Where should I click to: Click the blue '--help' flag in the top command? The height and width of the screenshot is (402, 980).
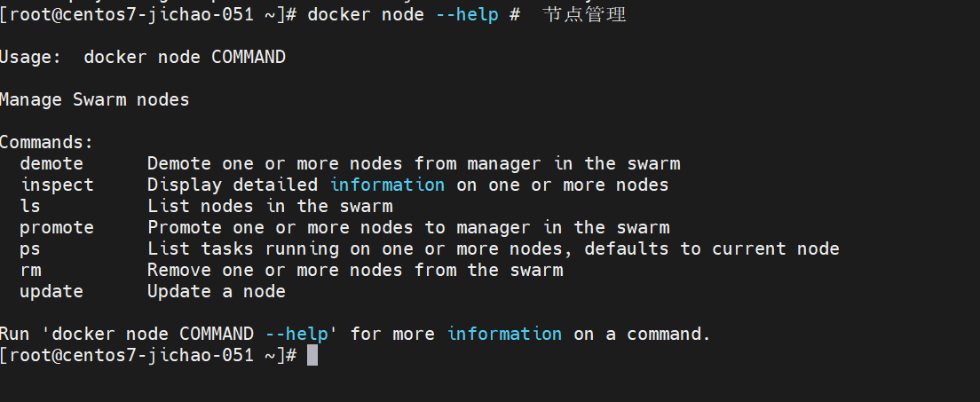point(467,14)
